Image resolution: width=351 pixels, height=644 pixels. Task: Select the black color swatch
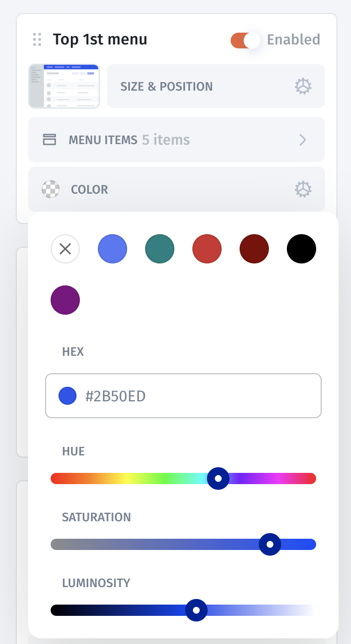point(301,249)
